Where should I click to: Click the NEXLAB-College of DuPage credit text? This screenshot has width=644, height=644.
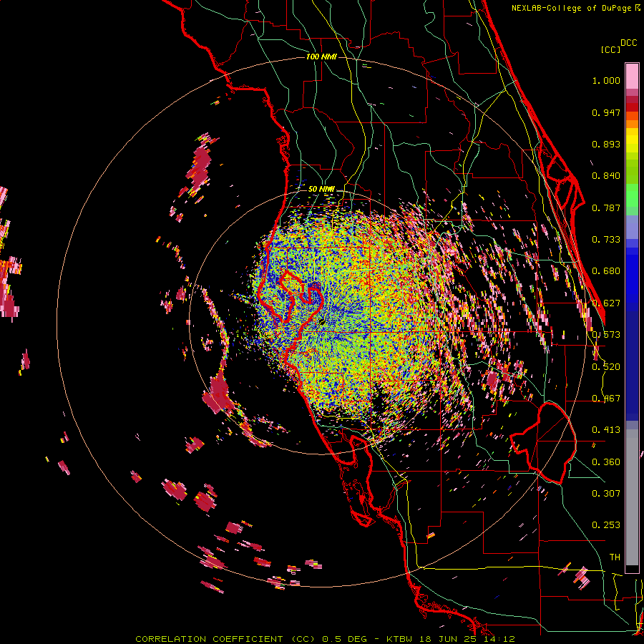coord(573,8)
